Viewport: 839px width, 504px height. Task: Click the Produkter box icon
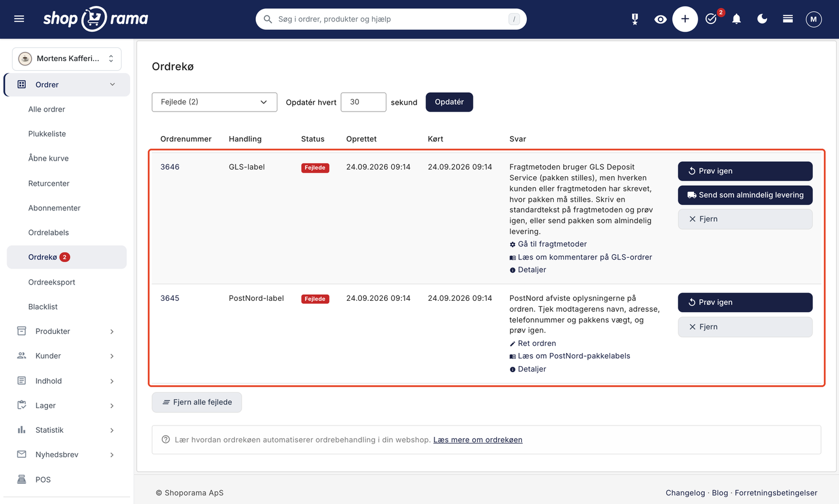[22, 331]
